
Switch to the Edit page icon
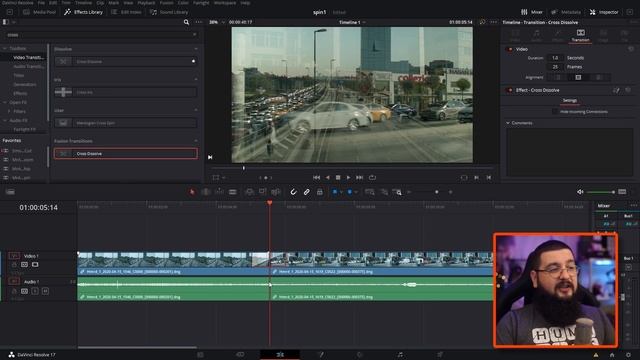tap(280, 355)
